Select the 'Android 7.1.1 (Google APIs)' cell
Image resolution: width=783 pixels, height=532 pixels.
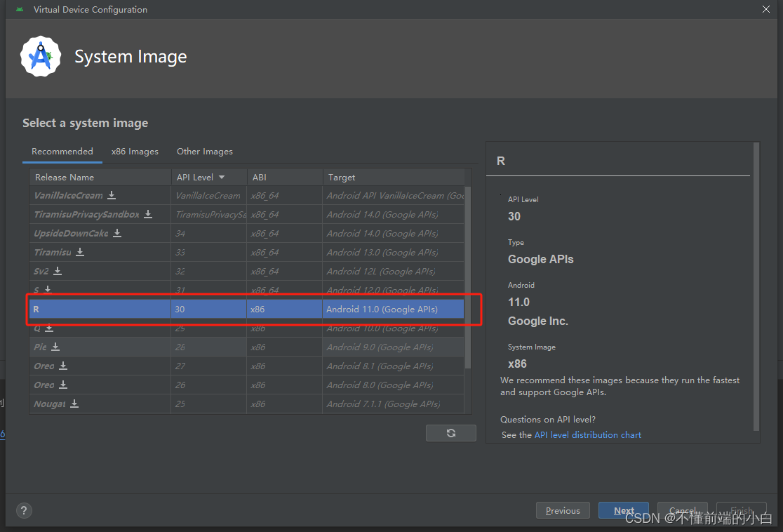coord(394,404)
